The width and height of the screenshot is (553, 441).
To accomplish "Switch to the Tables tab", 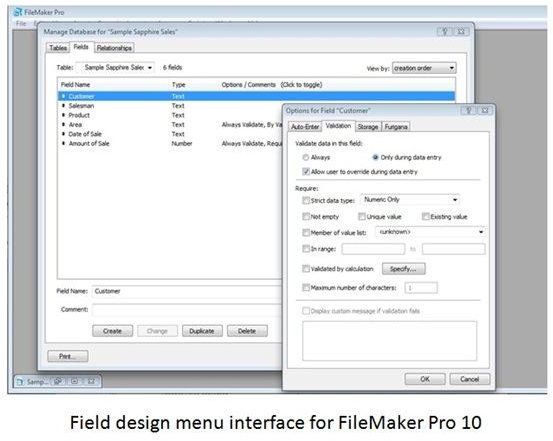I will 58,48.
